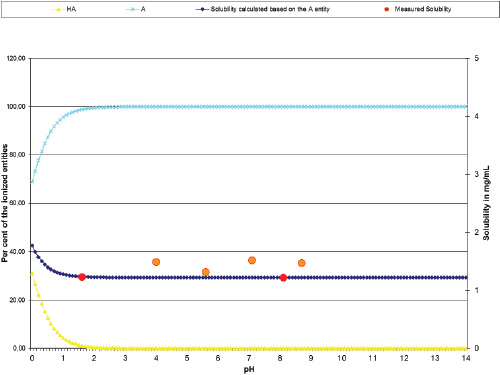
Task: Select the red measured point on curve near pH 1.6
Action: click(x=82, y=277)
